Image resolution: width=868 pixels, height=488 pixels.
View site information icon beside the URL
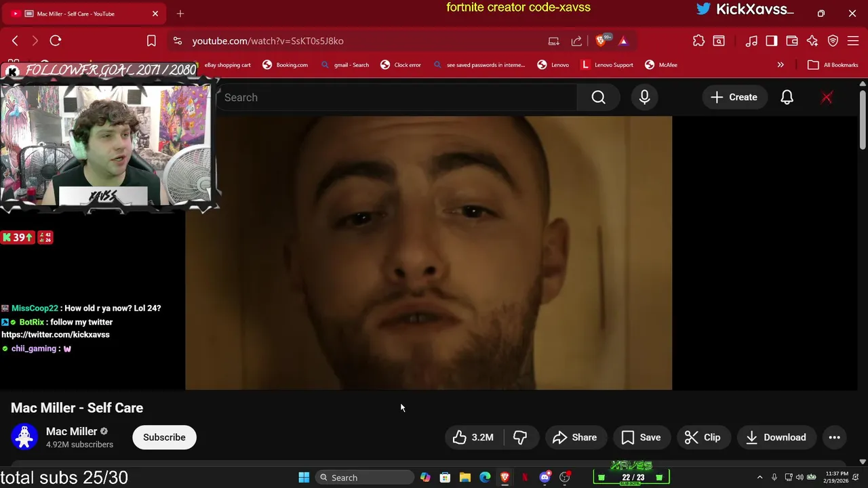pyautogui.click(x=177, y=41)
